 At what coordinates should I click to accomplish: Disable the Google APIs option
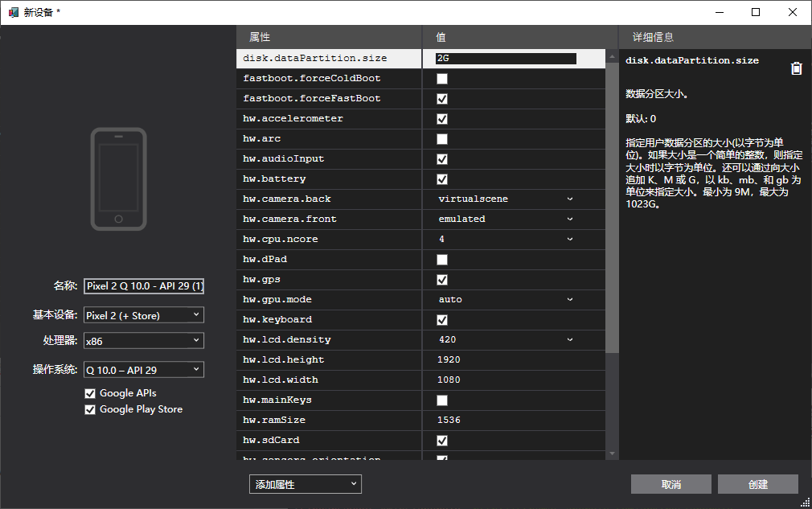tap(91, 393)
